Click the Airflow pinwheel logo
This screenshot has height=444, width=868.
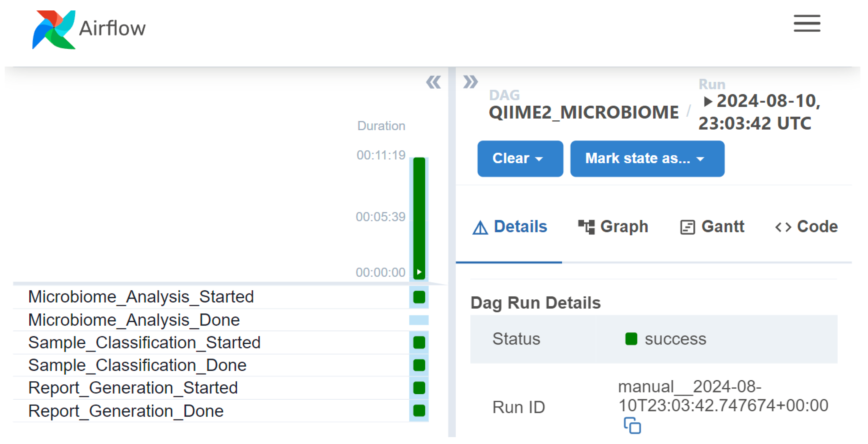[54, 30]
